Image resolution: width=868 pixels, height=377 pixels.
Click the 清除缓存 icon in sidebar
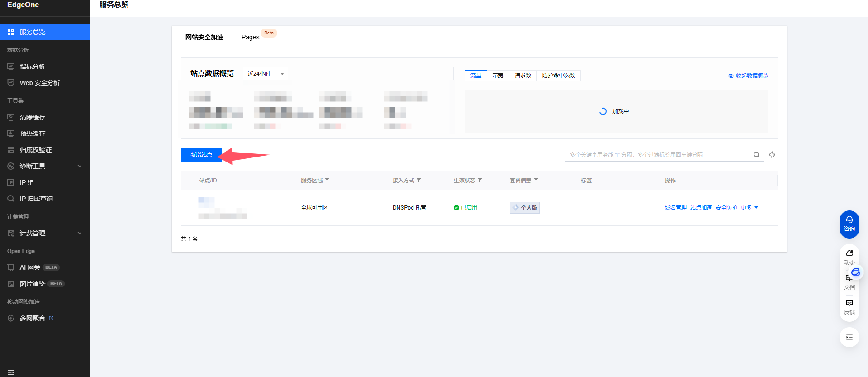(11, 117)
